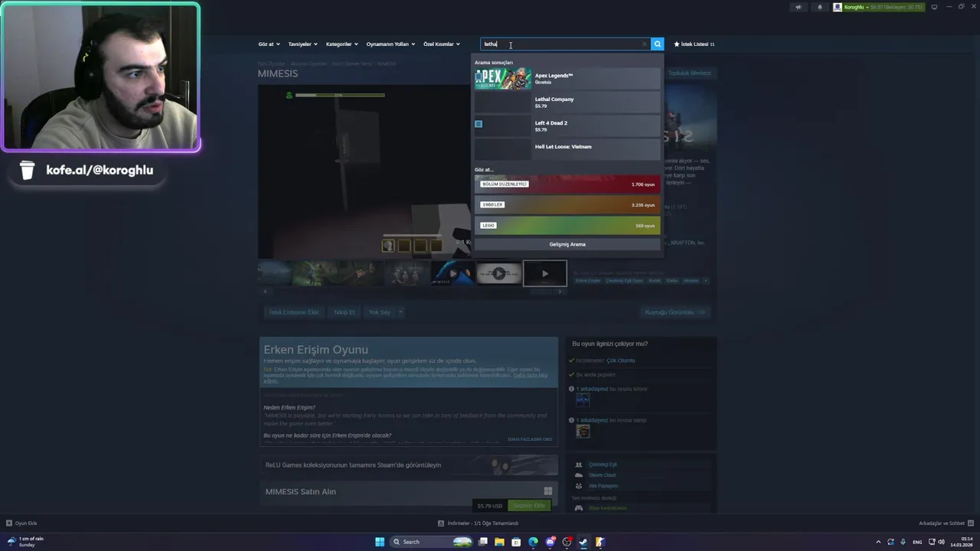980x551 pixels.
Task: Open İstek Listesi wishlist with star icon
Action: tap(694, 44)
